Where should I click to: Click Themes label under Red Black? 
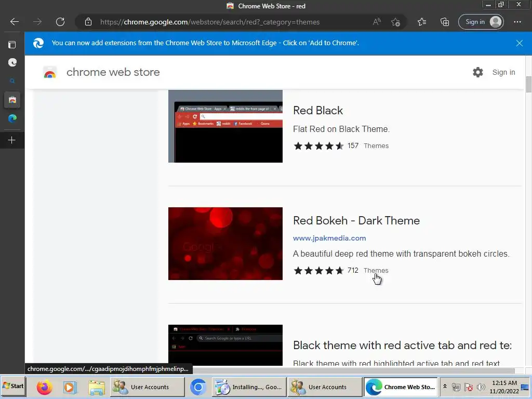pos(376,146)
